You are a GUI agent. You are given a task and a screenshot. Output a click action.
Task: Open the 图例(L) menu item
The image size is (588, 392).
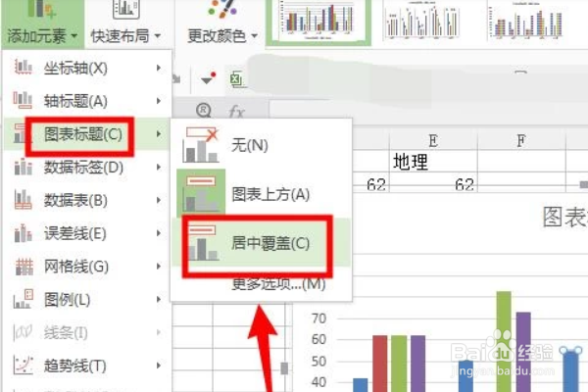[x=87, y=299]
